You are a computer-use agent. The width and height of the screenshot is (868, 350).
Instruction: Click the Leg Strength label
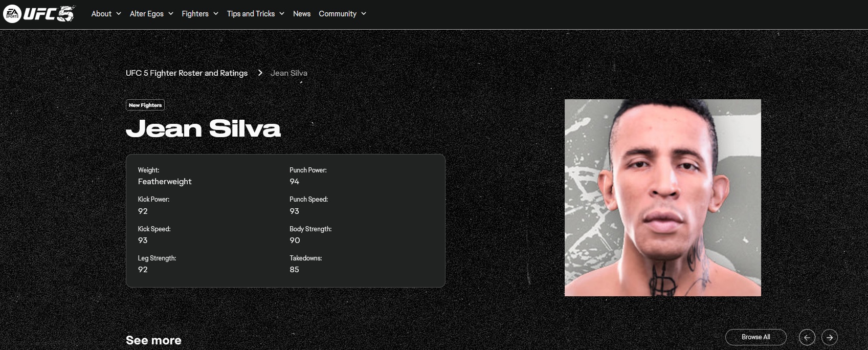click(x=157, y=258)
